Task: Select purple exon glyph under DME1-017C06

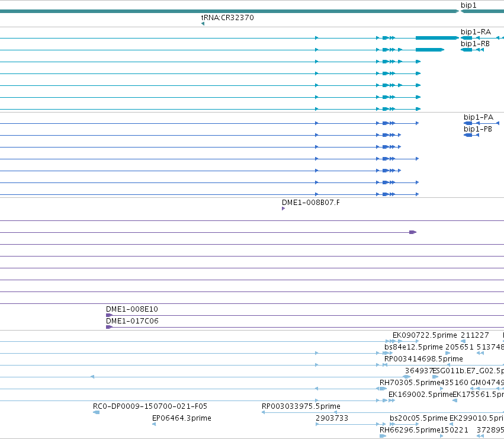Action: point(110,327)
